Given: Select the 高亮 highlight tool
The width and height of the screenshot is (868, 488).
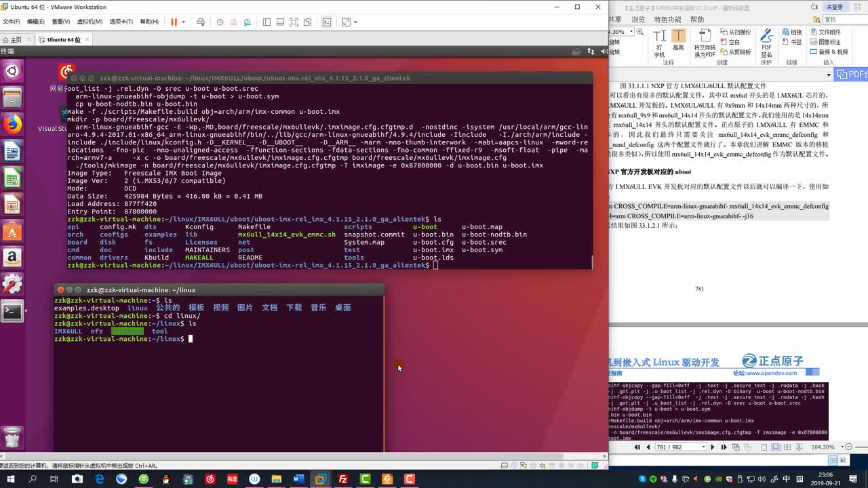Looking at the screenshot, I should point(678,40).
